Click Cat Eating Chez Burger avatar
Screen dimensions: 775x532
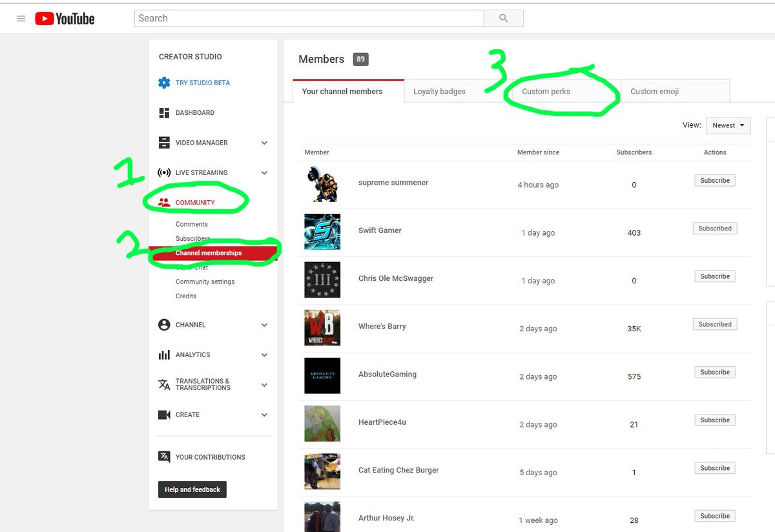pos(322,471)
